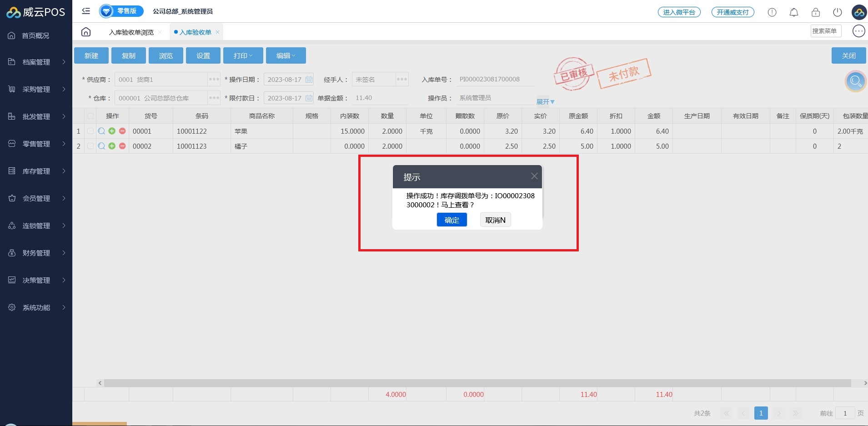Check the checkbox for row 2
The image size is (868, 426).
90,146
